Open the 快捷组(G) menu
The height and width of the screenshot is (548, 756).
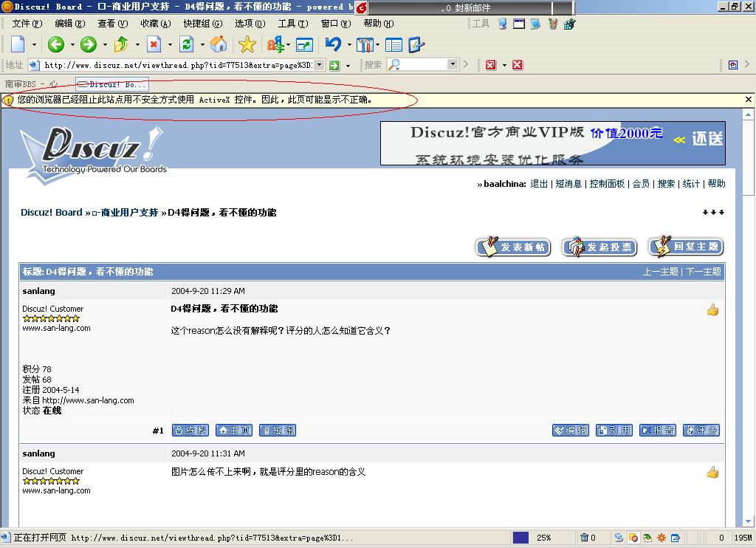[203, 24]
